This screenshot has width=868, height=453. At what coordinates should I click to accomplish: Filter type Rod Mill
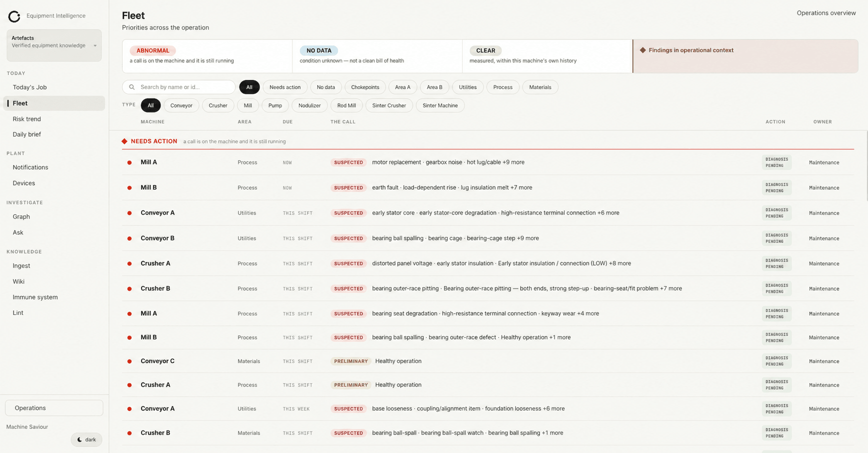click(346, 105)
